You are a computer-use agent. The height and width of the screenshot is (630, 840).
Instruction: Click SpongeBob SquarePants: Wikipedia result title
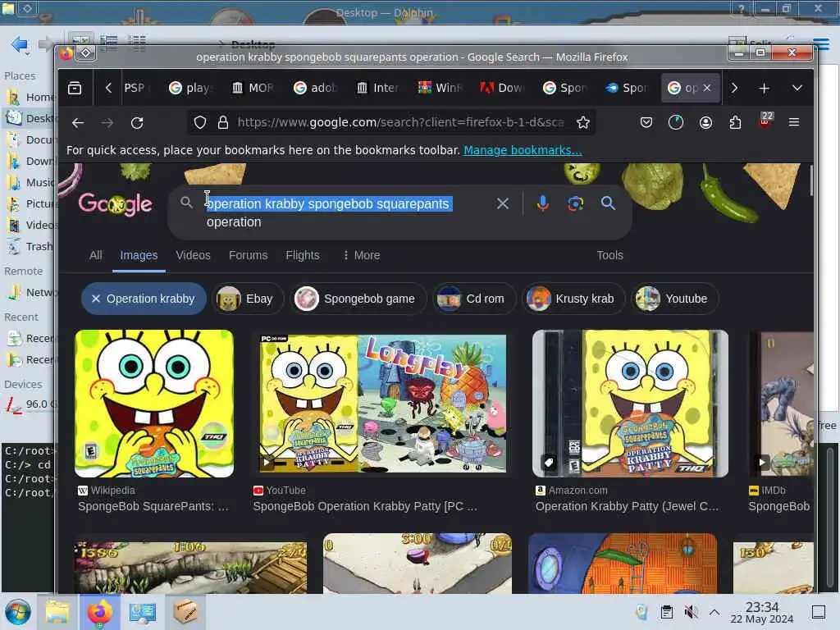coord(153,506)
